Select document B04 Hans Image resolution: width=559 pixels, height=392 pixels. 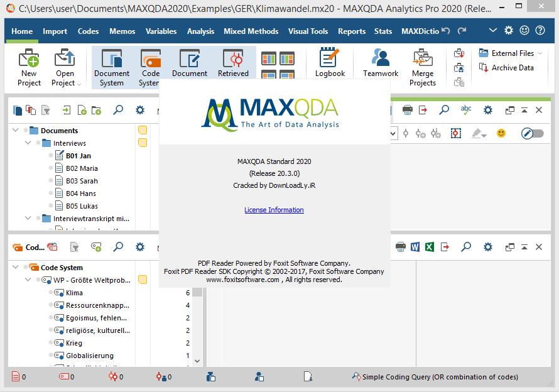click(x=80, y=193)
